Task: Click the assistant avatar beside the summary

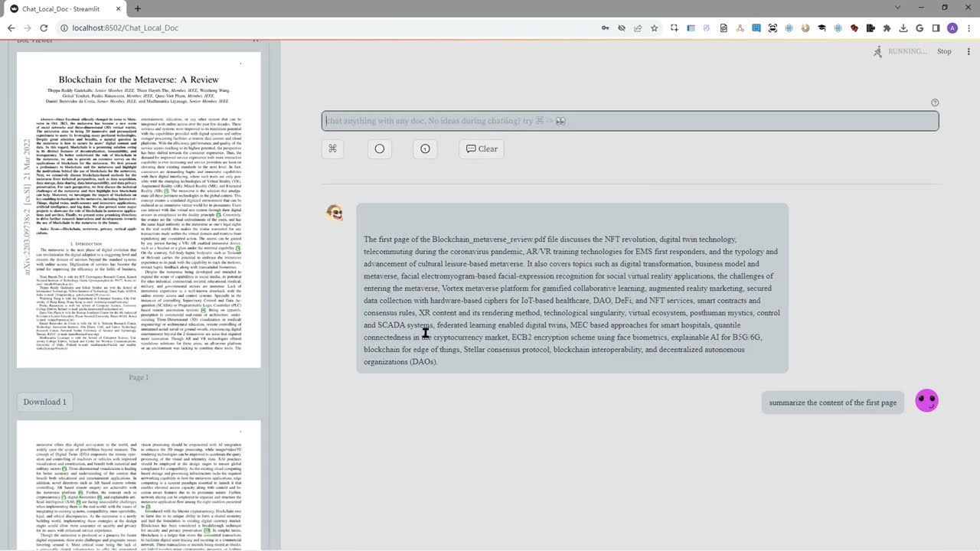Action: click(x=334, y=213)
